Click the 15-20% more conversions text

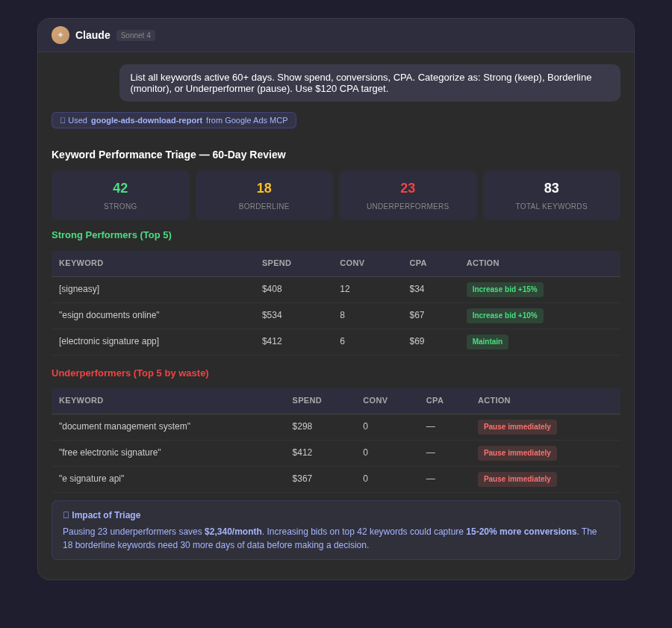click(x=521, y=532)
